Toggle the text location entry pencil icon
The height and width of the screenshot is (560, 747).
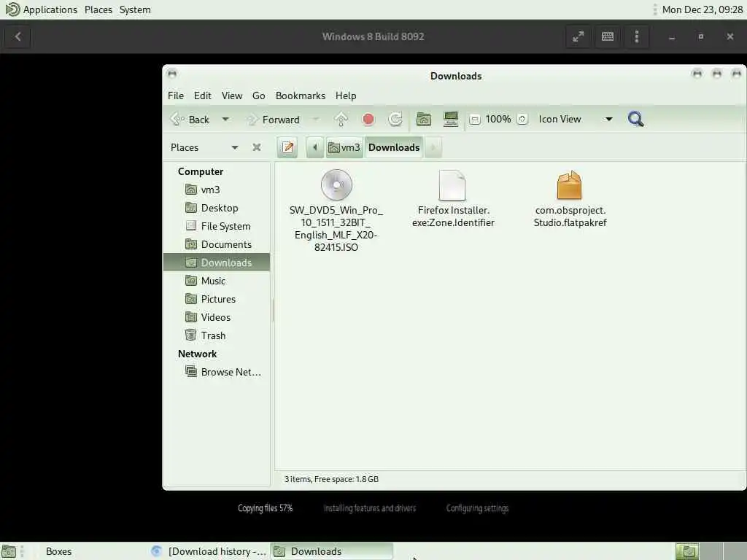(287, 147)
